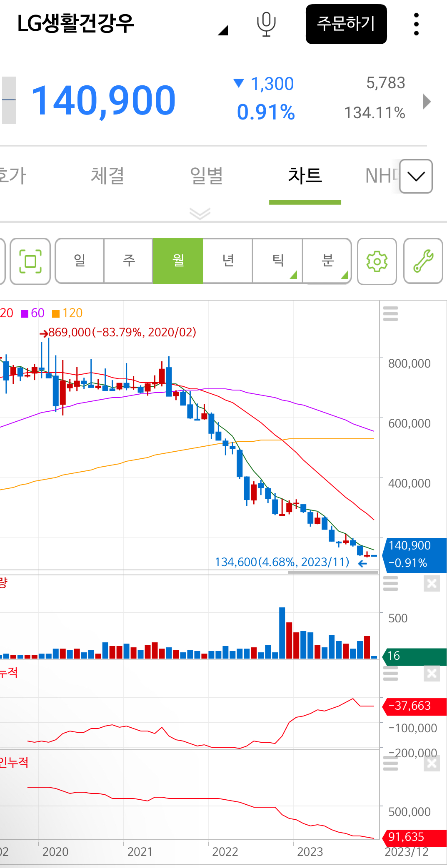Tap the fullscreen chart expand icon

click(30, 261)
